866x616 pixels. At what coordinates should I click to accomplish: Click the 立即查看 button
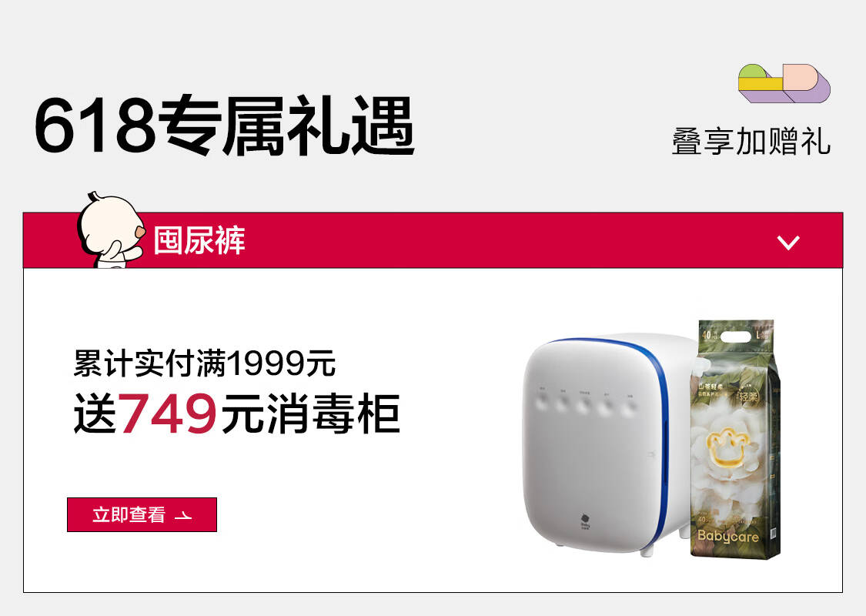coord(142,514)
